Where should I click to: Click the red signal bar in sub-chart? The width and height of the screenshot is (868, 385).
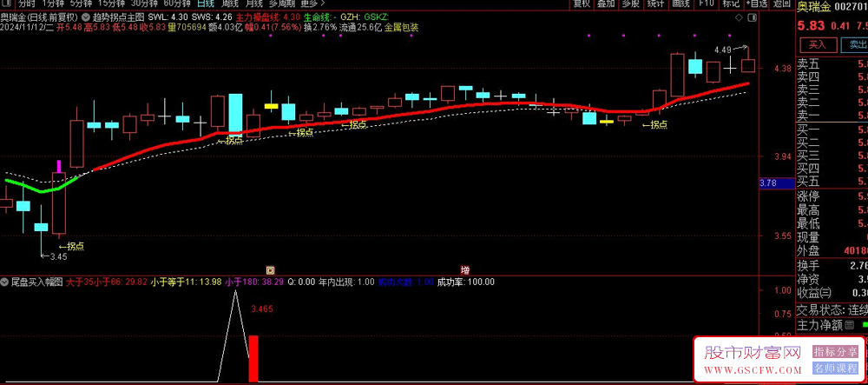[253, 358]
